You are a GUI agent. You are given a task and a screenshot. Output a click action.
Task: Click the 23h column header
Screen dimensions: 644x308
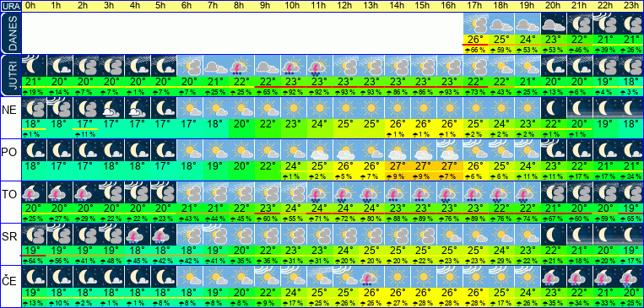(x=631, y=6)
